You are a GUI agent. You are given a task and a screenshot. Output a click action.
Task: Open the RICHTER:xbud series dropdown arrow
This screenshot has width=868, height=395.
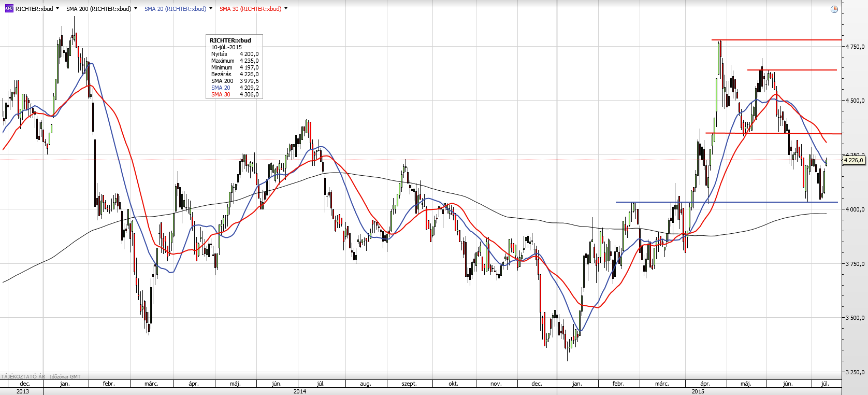(x=57, y=9)
